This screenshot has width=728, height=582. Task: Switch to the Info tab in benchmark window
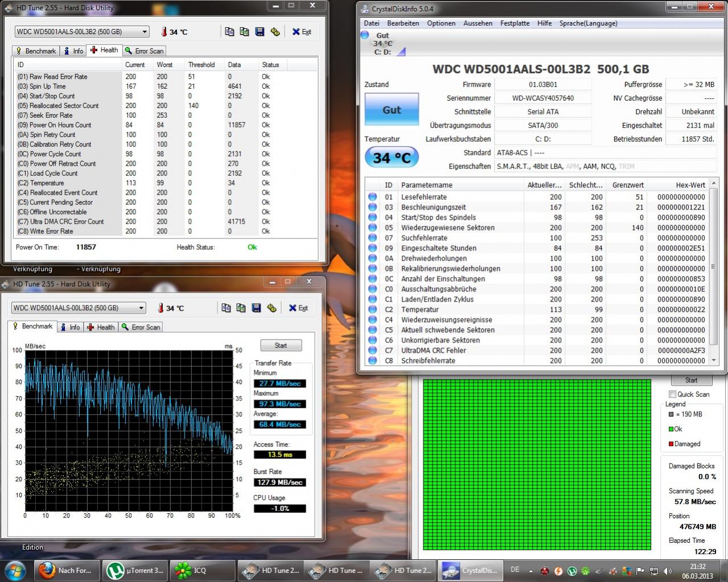pyautogui.click(x=71, y=327)
